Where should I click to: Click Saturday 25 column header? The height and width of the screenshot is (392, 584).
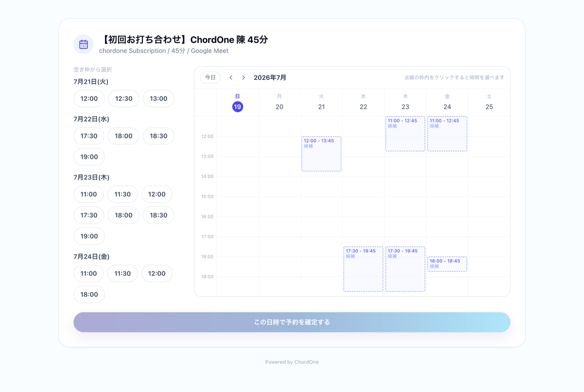489,102
